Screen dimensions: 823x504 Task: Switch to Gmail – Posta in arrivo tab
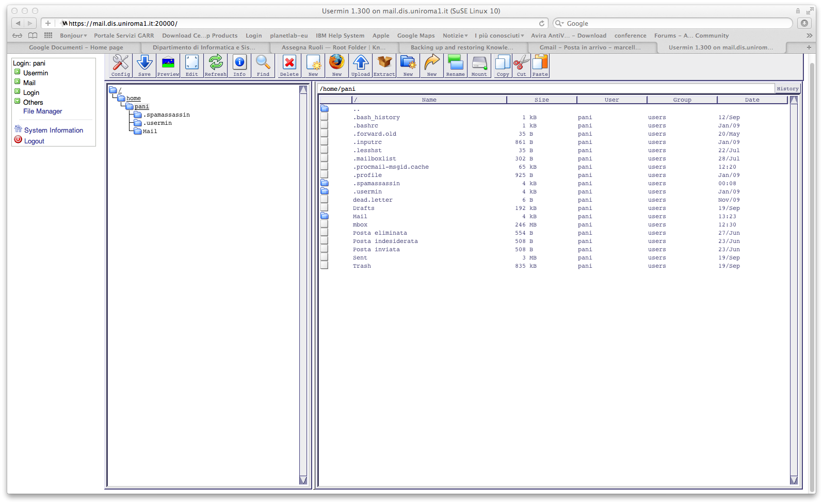(x=590, y=47)
